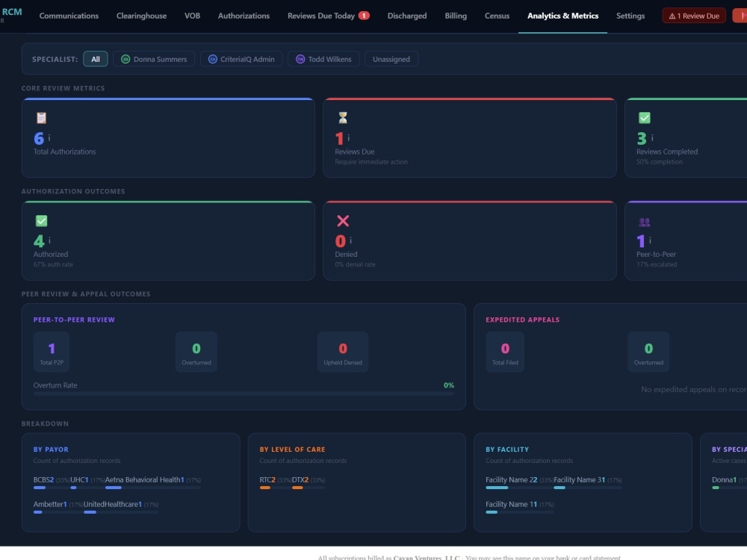The image size is (747, 560).
Task: Filter by specialist Donna Summers
Action: pos(154,59)
